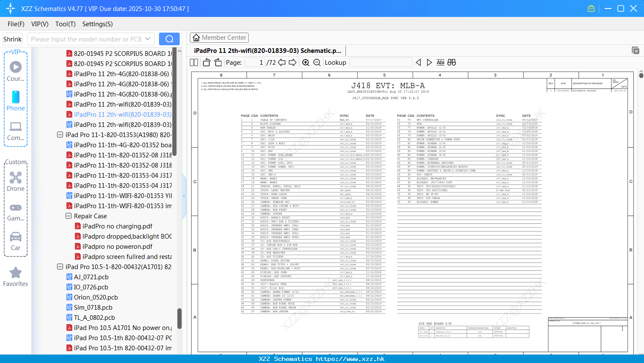
Task: Open first 820-01945 P2 SCORPIUS BOARD file
Action: 119,53
